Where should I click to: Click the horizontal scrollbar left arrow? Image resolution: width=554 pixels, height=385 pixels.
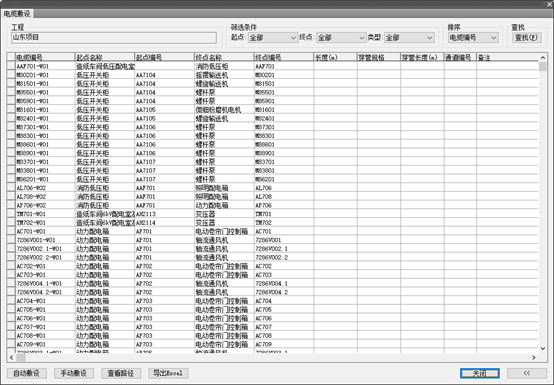tap(11, 358)
